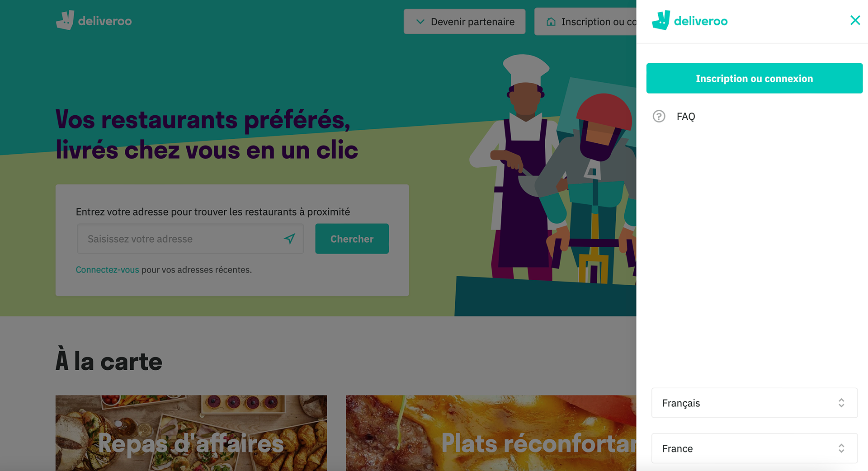Viewport: 868px width, 471px height.
Task: Click the Deliveroo logo in side panel
Action: click(x=689, y=20)
